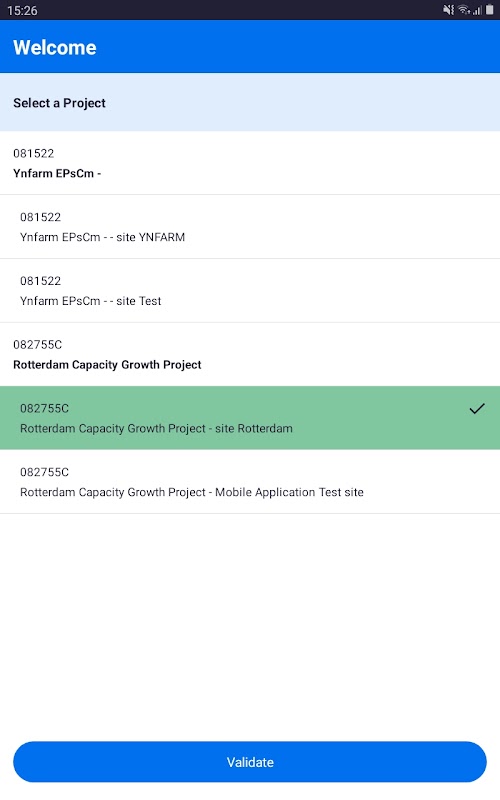Viewport: 500px width, 800px height.
Task: Select 'Ynfarm EPsCm - - site YNFARM'
Action: point(250,227)
